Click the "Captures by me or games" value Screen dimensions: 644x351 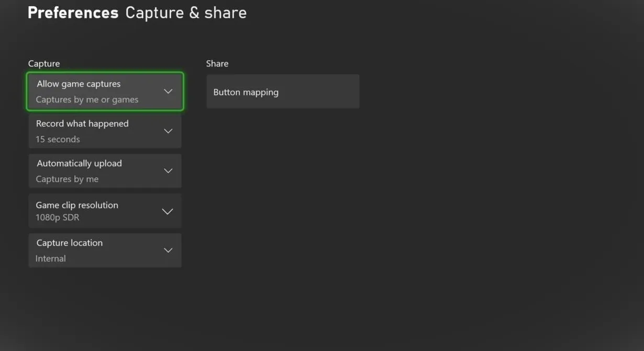87,99
